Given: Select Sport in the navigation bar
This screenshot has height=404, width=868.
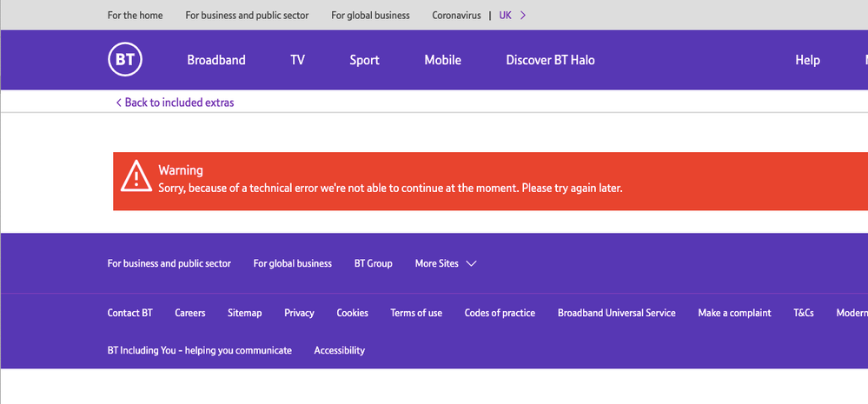Looking at the screenshot, I should [364, 60].
